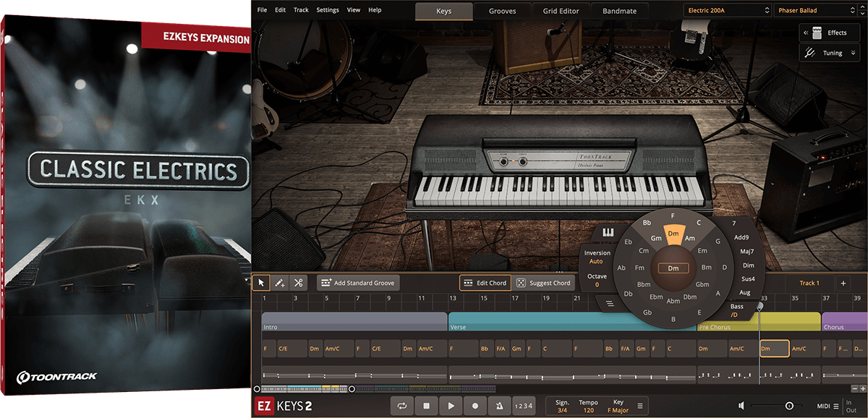Click the Record button
868x418 pixels.
coord(475,406)
